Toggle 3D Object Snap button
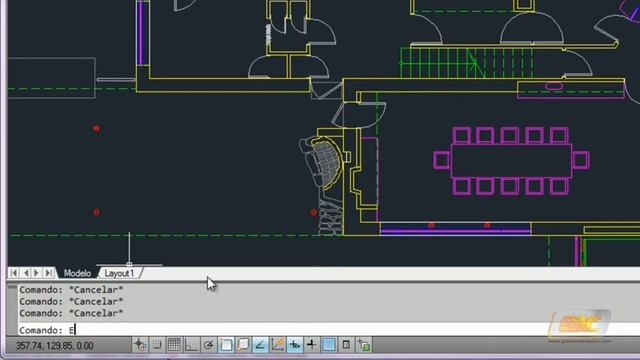This screenshot has width=640, height=360. [x=243, y=345]
